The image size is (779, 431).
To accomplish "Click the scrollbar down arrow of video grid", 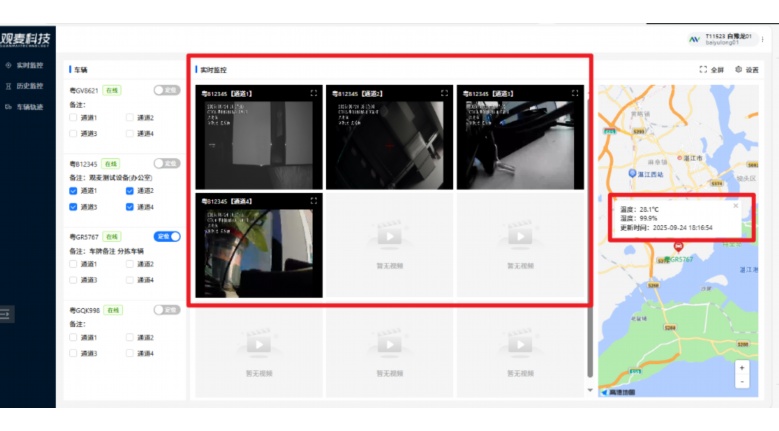I will (x=590, y=390).
